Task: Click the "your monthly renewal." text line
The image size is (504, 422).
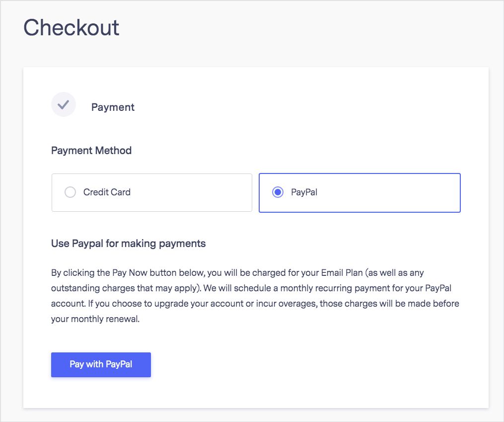Action: click(x=95, y=319)
